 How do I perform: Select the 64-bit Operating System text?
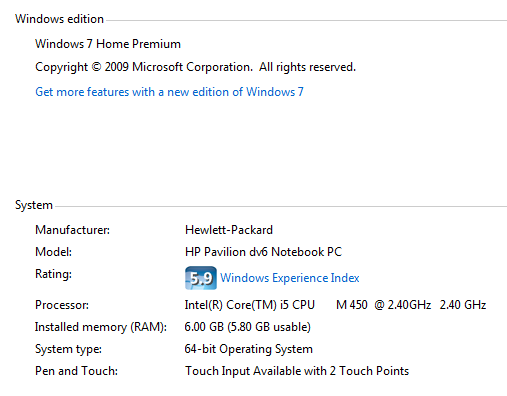click(249, 349)
